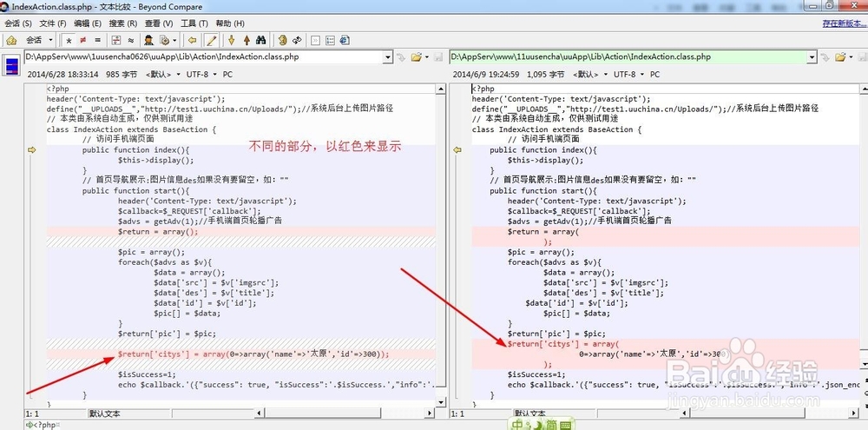The image size is (868, 430).
Task: Toggle Show Differences (≠) filter
Action: 83,40
